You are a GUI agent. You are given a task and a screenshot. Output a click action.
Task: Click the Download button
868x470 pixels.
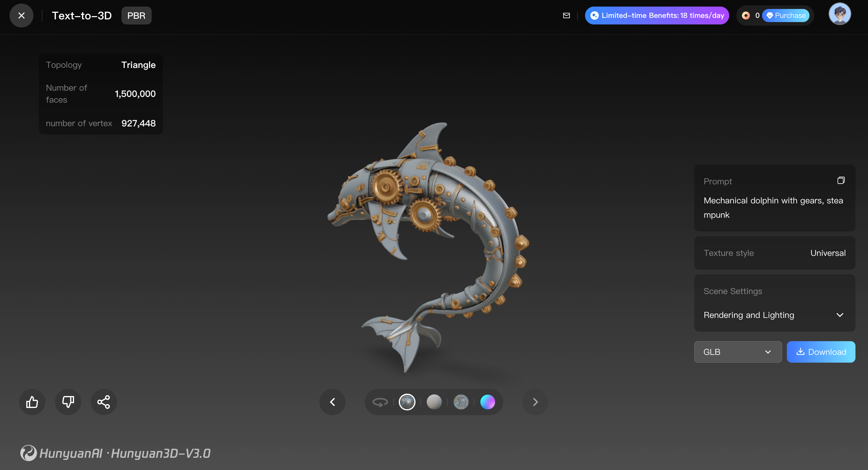[x=821, y=352]
